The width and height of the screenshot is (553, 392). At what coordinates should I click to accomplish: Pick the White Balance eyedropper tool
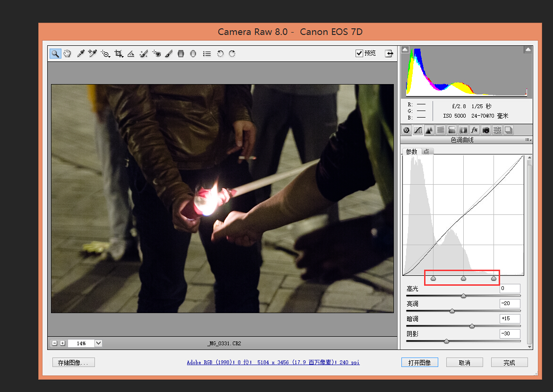pos(81,54)
